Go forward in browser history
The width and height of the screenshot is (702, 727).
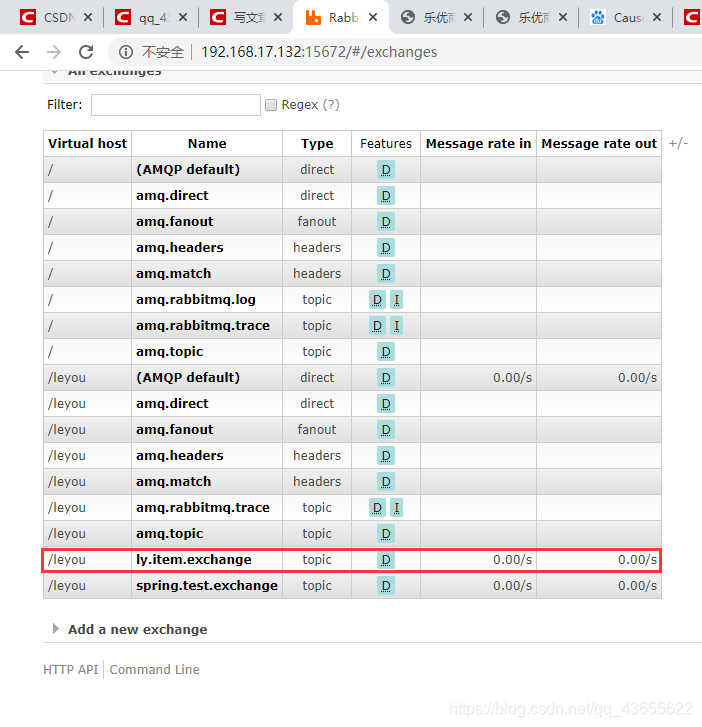pos(54,52)
